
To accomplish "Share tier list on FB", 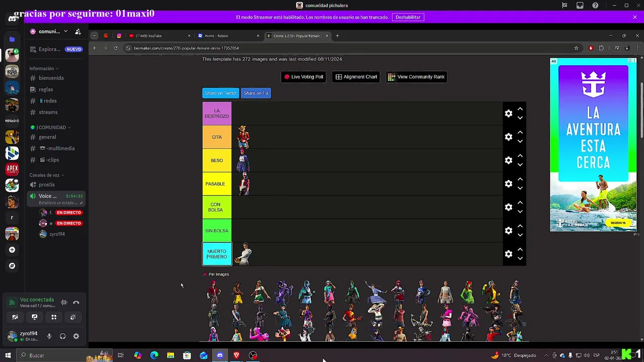I will [x=256, y=93].
